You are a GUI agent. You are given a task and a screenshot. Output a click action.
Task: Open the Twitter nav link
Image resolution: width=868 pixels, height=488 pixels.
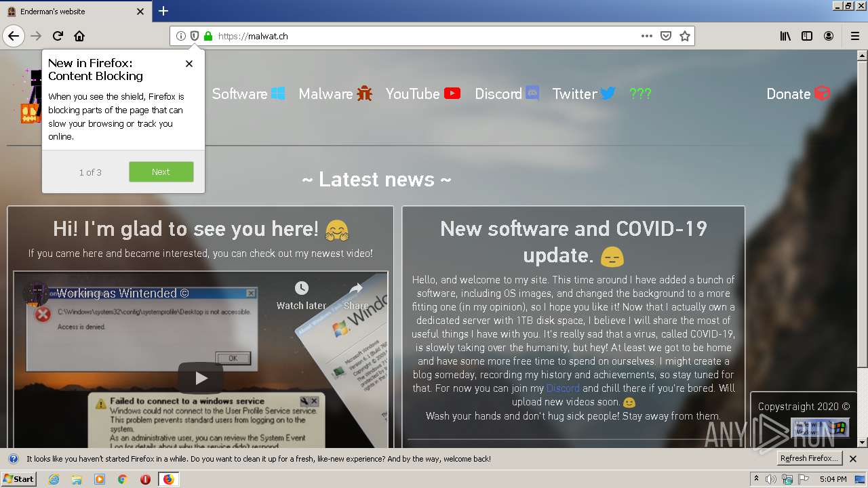(584, 94)
